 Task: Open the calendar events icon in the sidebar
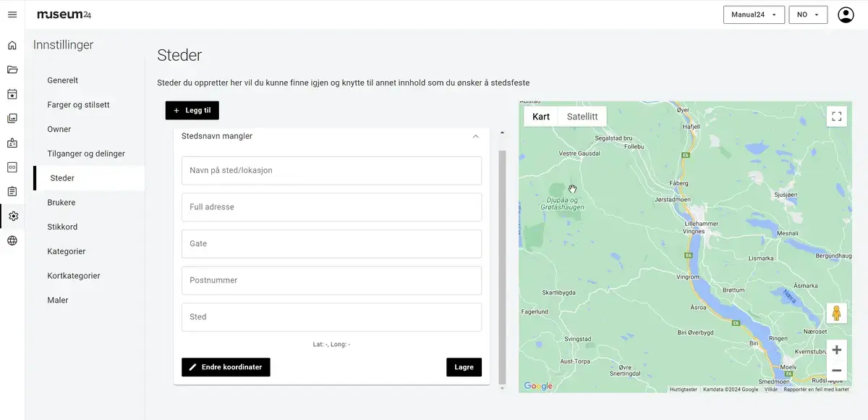coord(12,94)
